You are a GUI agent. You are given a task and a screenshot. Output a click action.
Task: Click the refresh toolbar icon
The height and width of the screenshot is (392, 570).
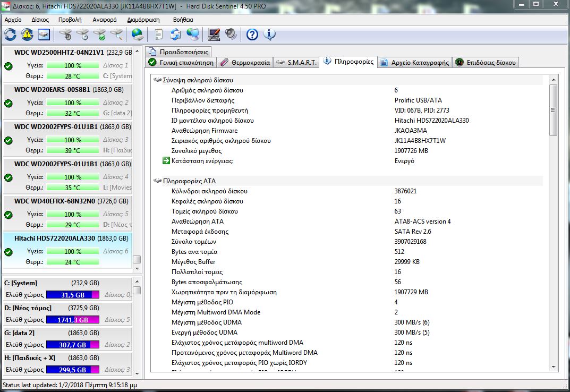10,35
